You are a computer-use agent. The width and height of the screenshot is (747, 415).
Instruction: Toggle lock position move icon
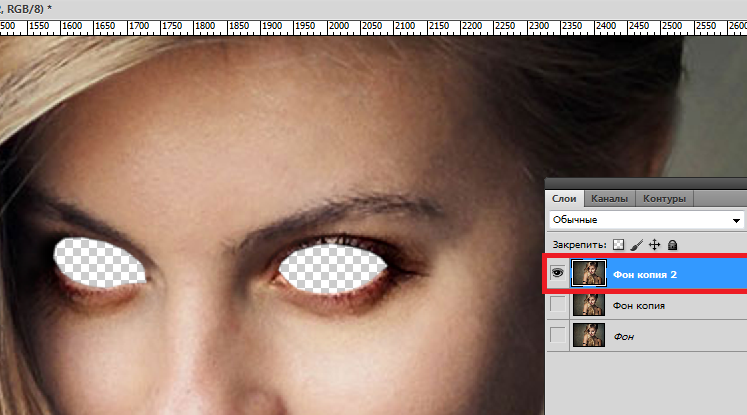(655, 245)
